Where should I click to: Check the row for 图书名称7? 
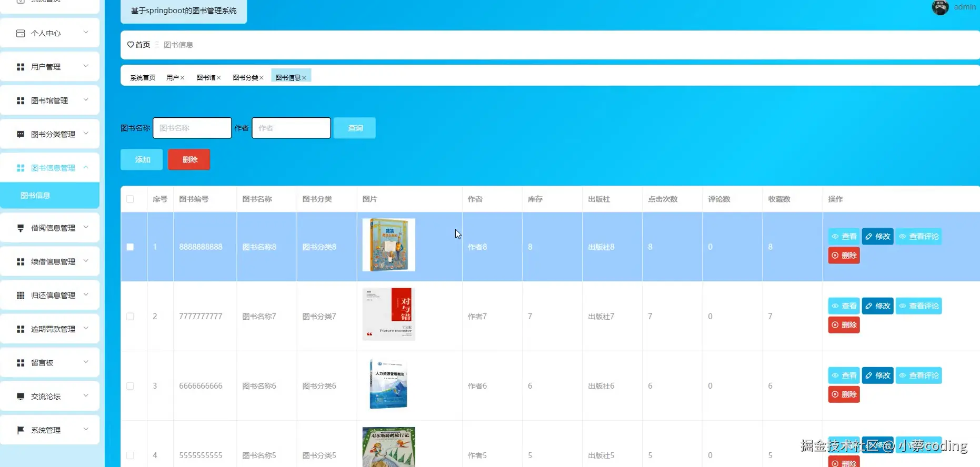[130, 316]
